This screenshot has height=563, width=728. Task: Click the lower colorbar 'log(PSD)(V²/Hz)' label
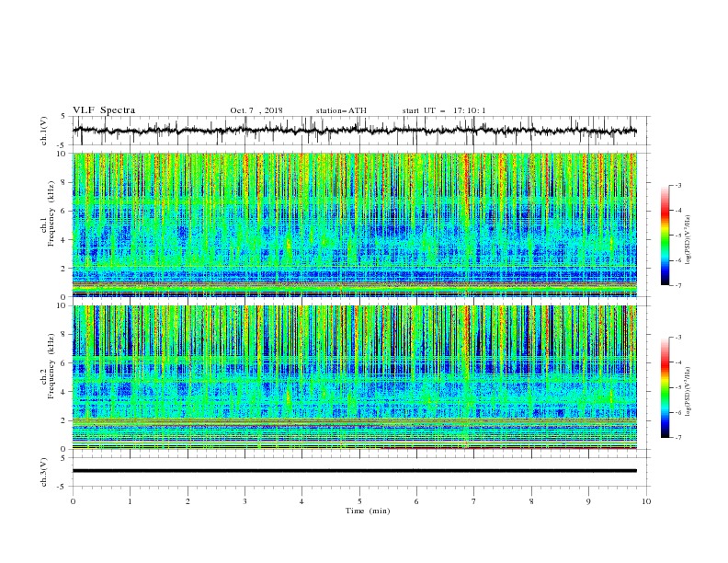pos(688,392)
